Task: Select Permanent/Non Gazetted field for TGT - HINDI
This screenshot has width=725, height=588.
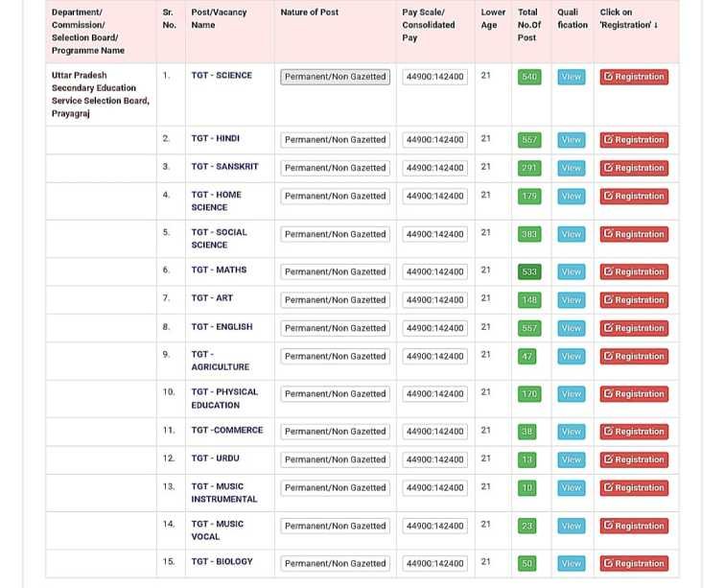Action: [x=335, y=140]
